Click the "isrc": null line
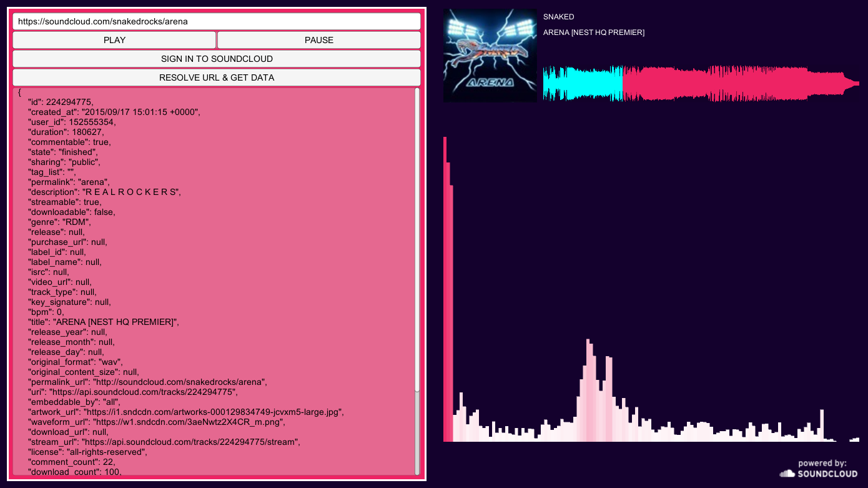This screenshot has width=868, height=488. (x=48, y=272)
